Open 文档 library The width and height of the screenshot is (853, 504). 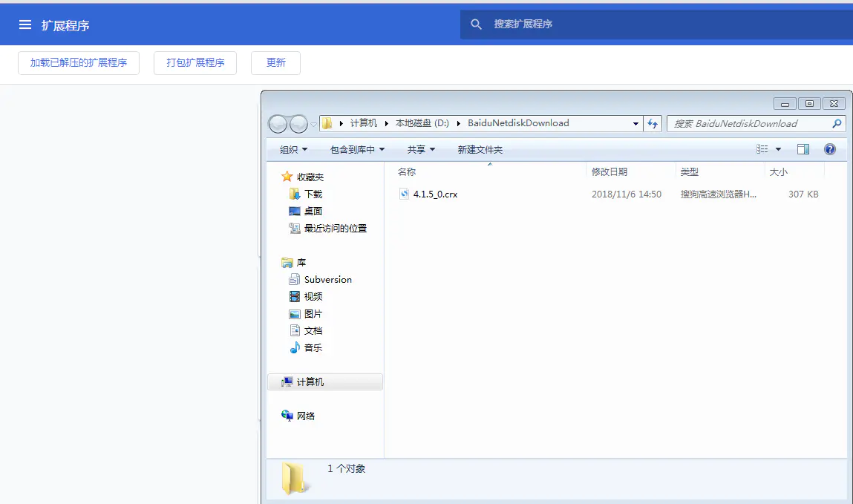coord(313,330)
